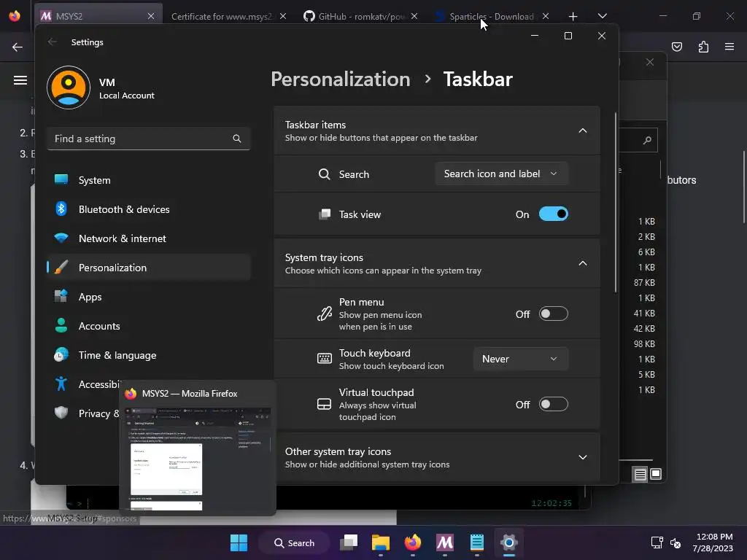The width and height of the screenshot is (747, 560).
Task: Select Personalization in the sidebar
Action: pyautogui.click(x=149, y=268)
